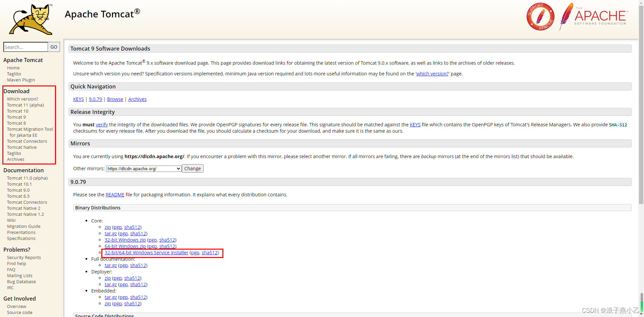Open Tomcat 10.1 documentation
Viewport: 644px width, 317px height.
click(19, 184)
